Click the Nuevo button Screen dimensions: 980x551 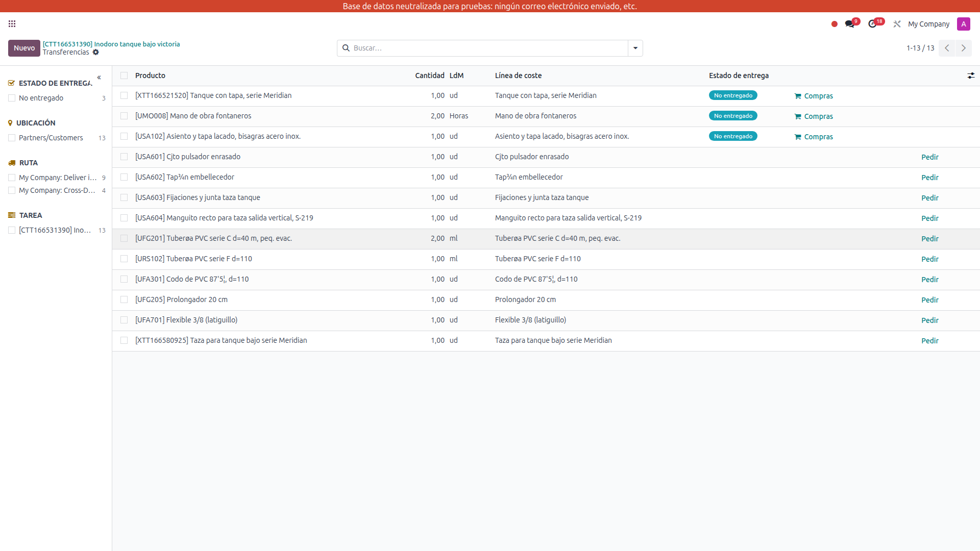click(24, 48)
